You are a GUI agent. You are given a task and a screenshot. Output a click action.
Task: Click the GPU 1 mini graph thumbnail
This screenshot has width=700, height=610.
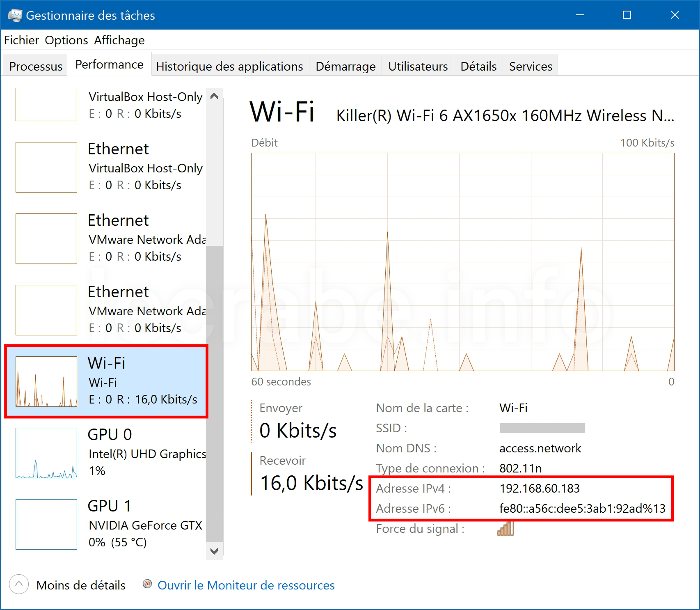click(x=46, y=524)
